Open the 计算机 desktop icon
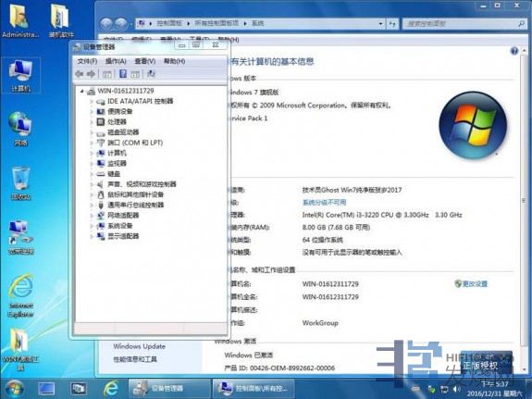 [x=21, y=75]
